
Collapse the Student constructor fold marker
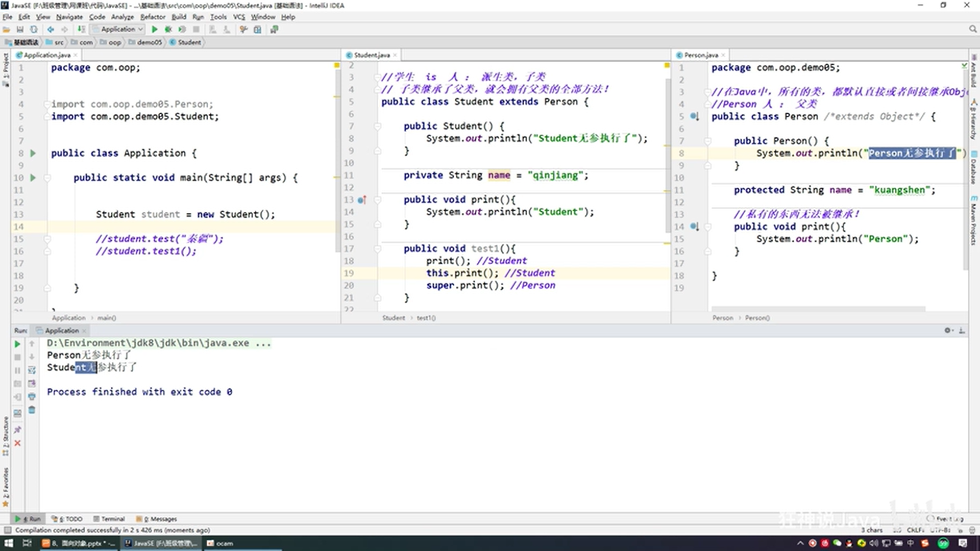pyautogui.click(x=377, y=126)
